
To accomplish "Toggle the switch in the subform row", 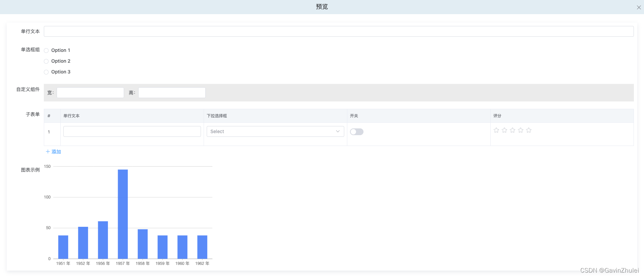I will tap(356, 132).
